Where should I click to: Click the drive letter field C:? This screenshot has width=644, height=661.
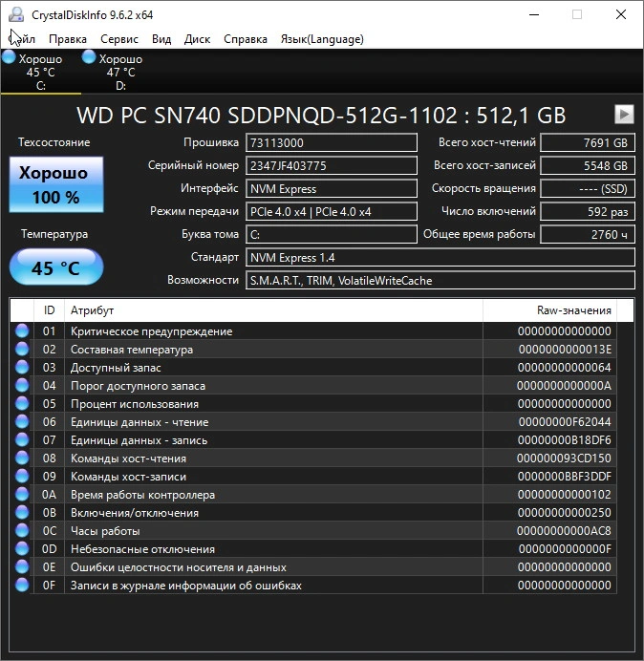332,234
